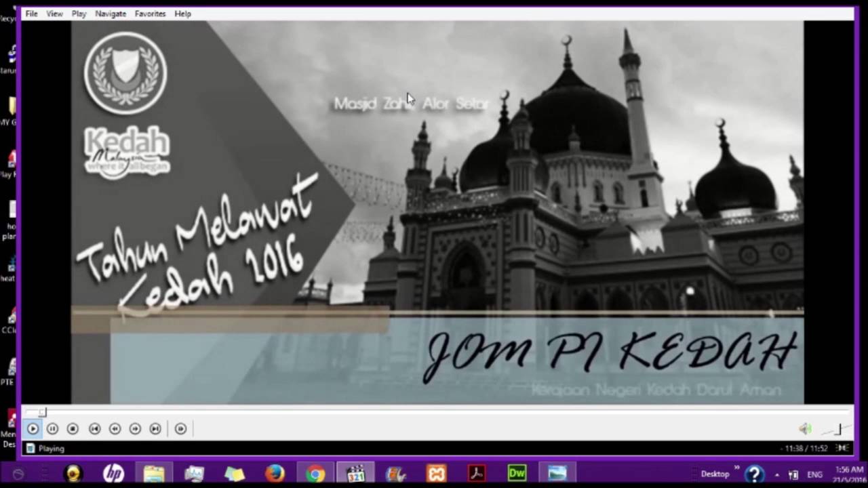Mute audio with the speaker icon
This screenshot has width=868, height=488.
(805, 428)
